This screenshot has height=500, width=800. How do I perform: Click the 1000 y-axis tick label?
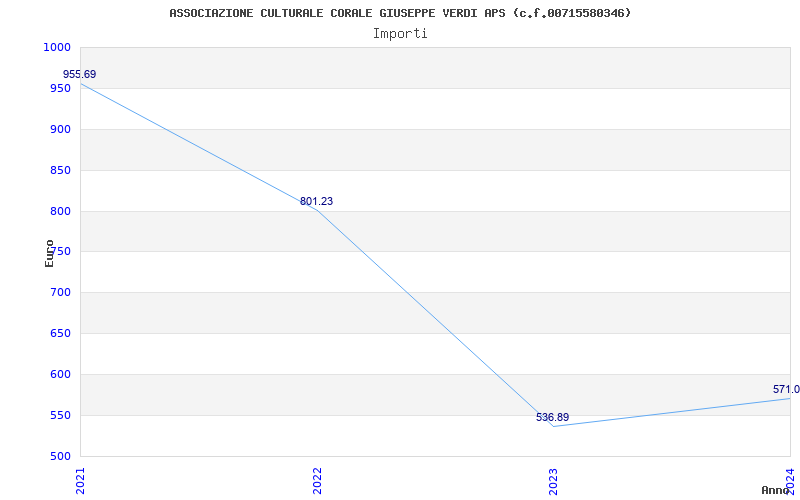[x=57, y=47]
